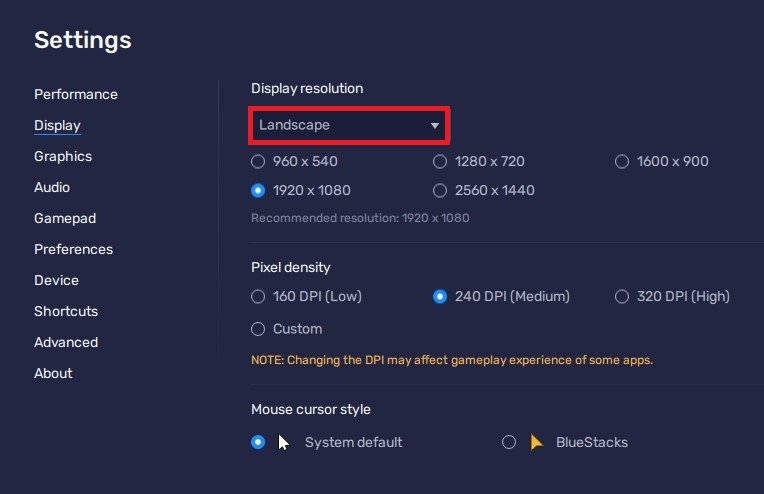Open the Gamepad settings section
764x494 pixels.
pyautogui.click(x=65, y=218)
